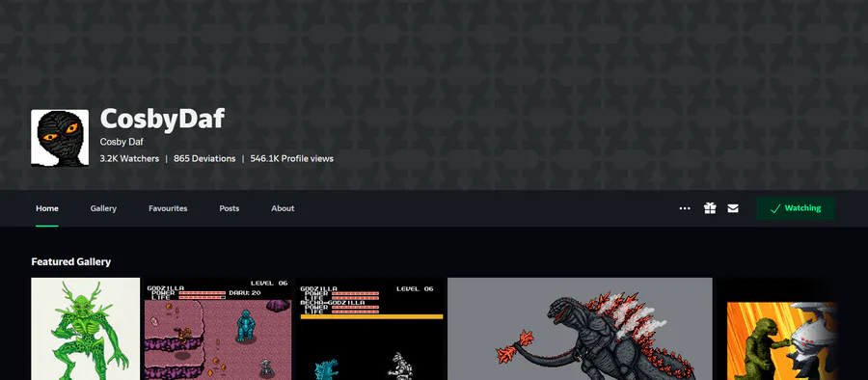Select the Home tab

pyautogui.click(x=47, y=208)
